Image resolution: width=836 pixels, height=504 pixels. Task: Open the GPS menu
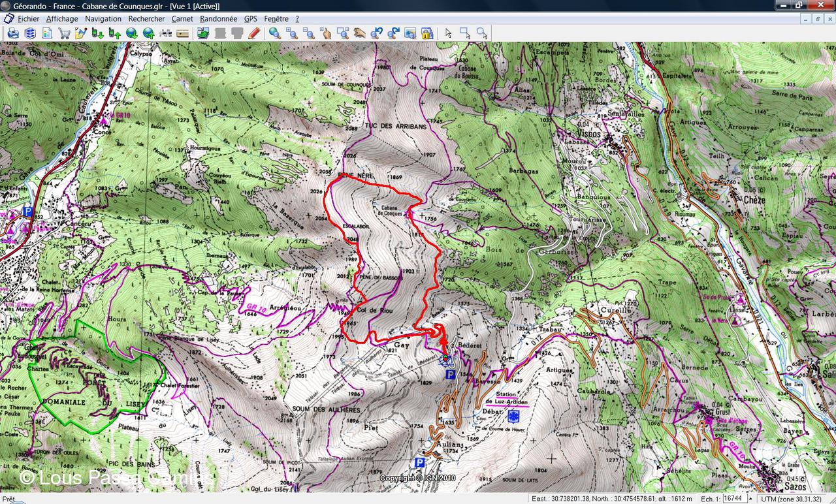tap(251, 19)
